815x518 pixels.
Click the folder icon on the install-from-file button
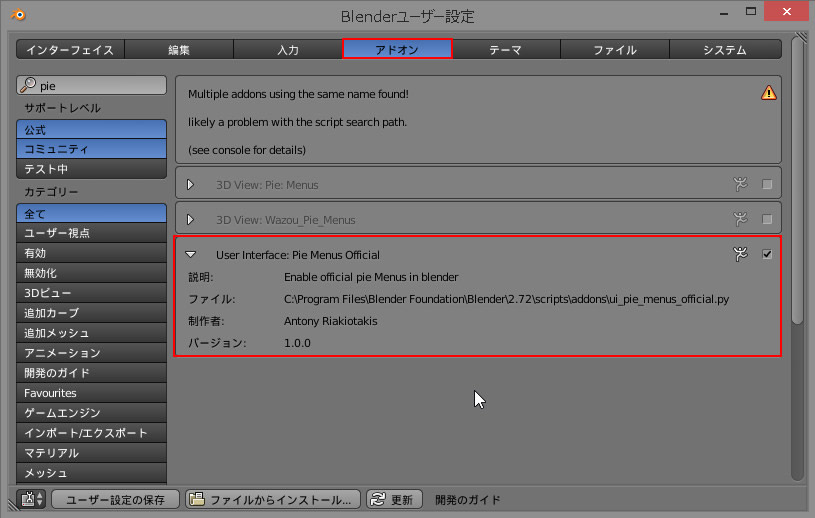(197, 499)
